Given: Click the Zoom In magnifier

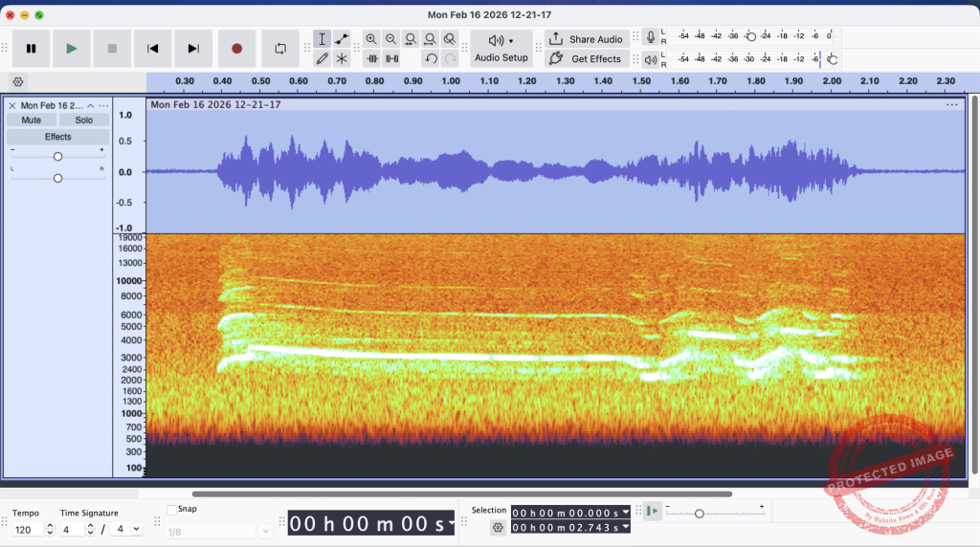Looking at the screenshot, I should click(371, 39).
